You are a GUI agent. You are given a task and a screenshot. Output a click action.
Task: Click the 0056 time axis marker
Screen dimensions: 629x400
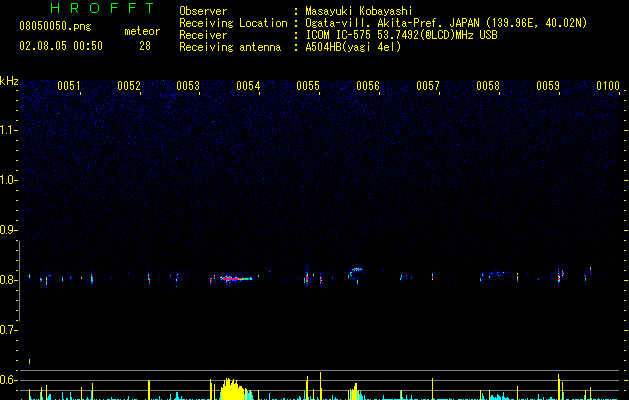(368, 86)
